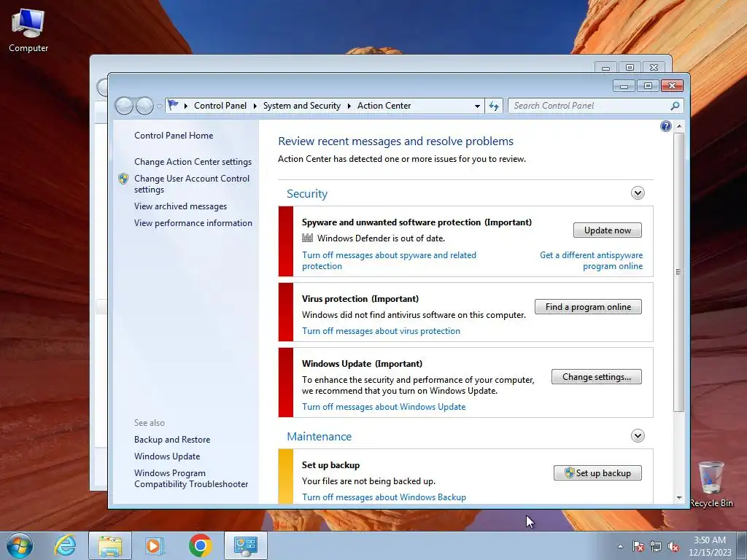Click the search magnifier icon

pos(675,106)
